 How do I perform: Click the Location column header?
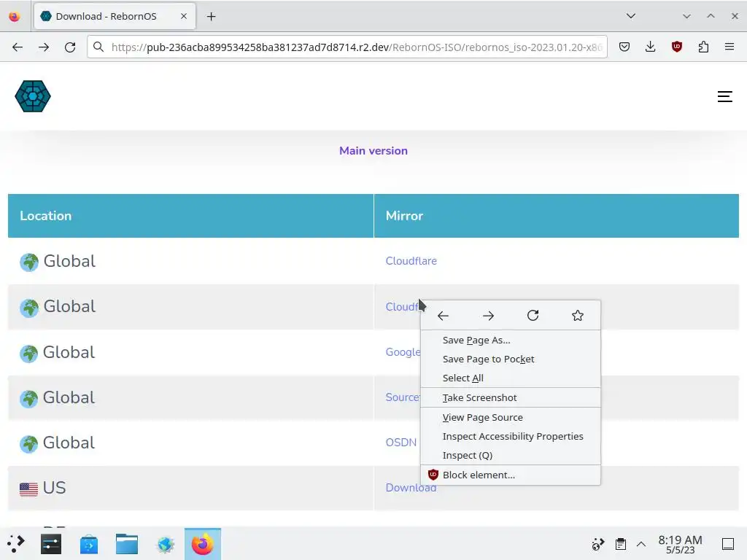click(190, 216)
